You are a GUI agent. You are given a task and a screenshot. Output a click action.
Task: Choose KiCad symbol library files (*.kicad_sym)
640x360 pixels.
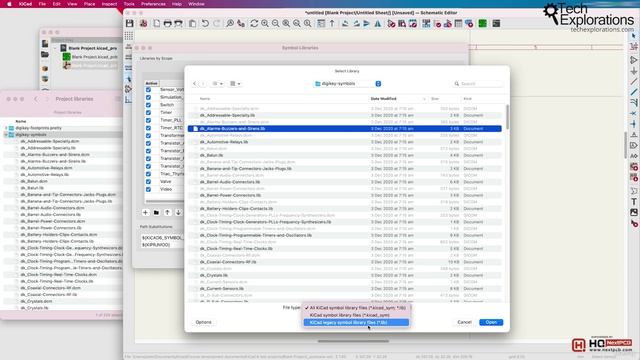pyautogui.click(x=356, y=315)
